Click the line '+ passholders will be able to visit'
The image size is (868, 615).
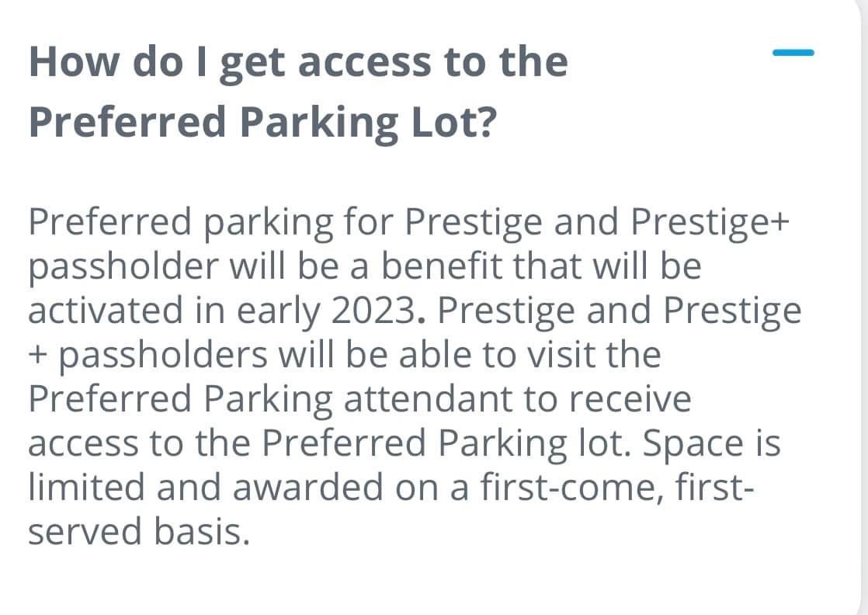[x=345, y=355]
